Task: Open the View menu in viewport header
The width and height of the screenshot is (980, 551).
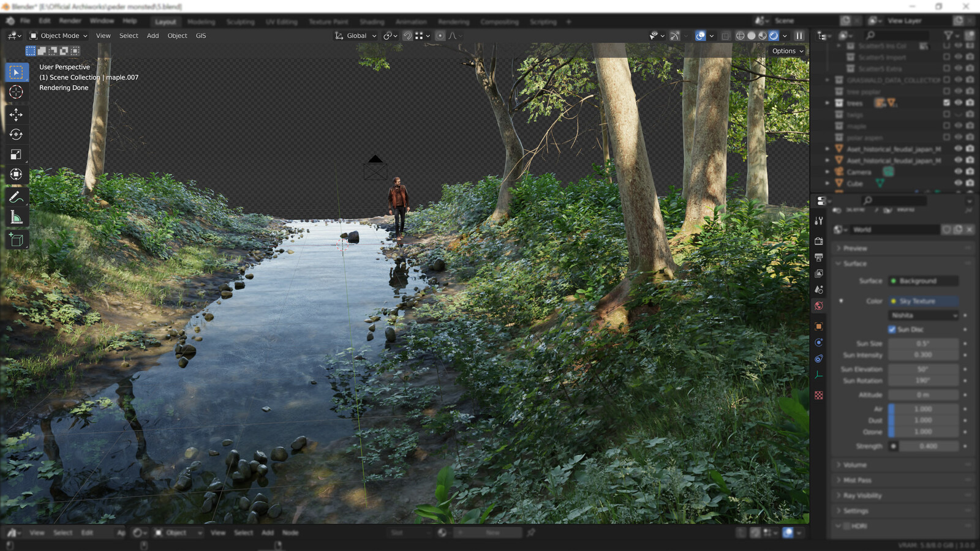Action: coord(104,36)
